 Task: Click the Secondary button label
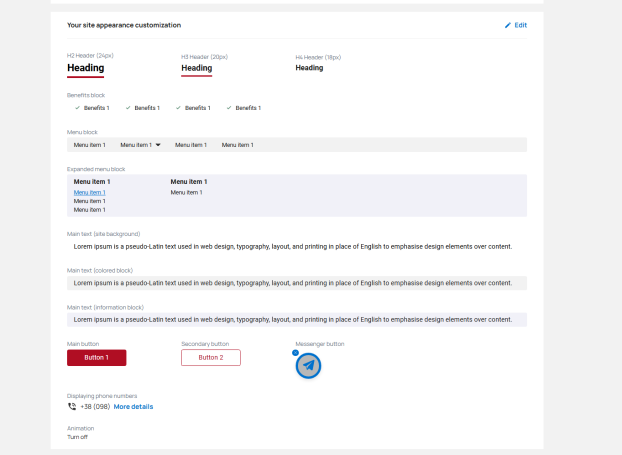(205, 344)
